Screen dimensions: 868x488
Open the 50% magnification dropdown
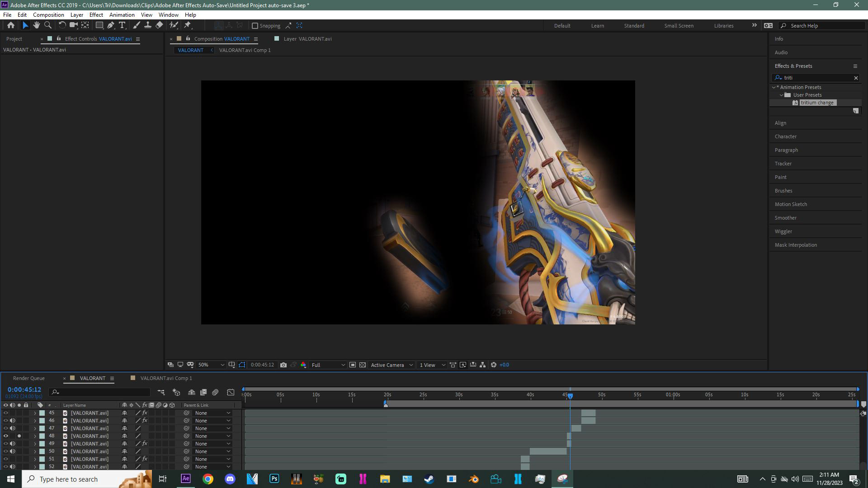coord(211,365)
